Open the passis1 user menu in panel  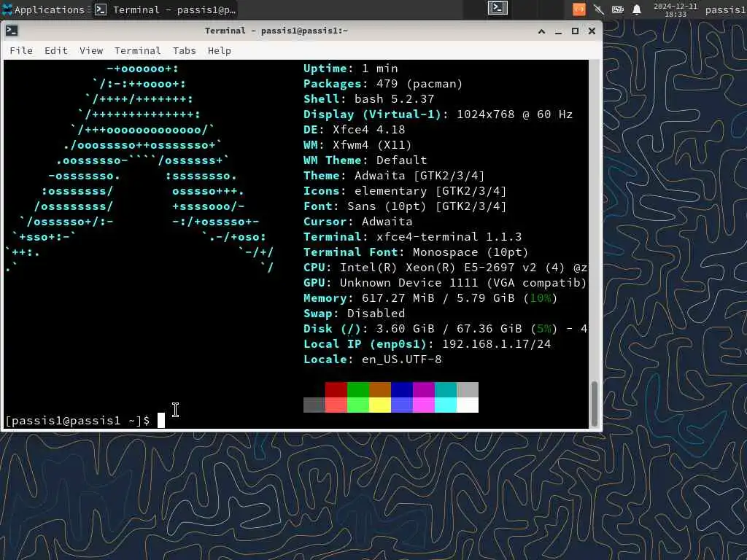(725, 9)
